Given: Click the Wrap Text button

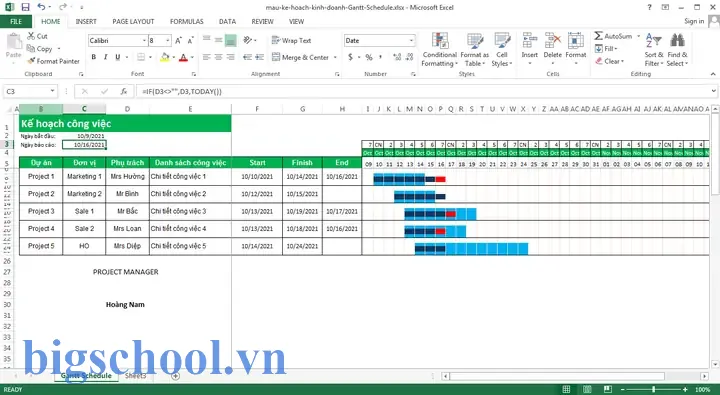Looking at the screenshot, I should coord(292,40).
